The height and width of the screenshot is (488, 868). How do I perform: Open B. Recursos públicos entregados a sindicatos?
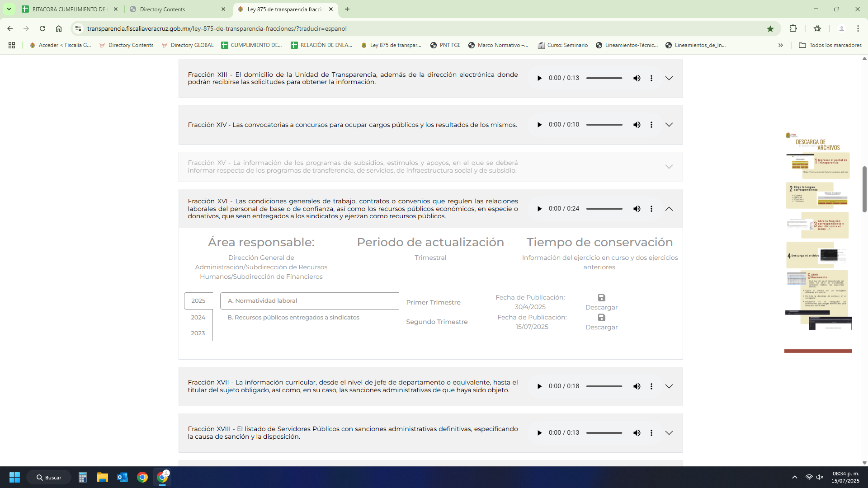click(x=293, y=317)
